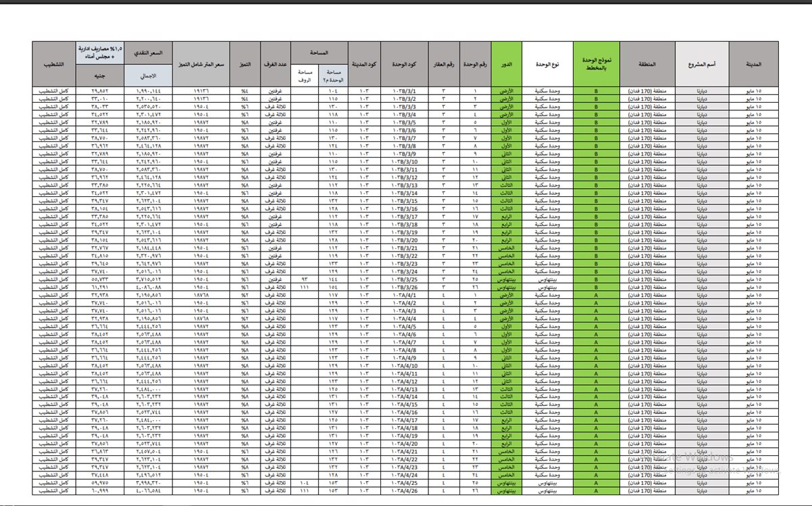Click the عدد الغرف column header

coord(276,64)
